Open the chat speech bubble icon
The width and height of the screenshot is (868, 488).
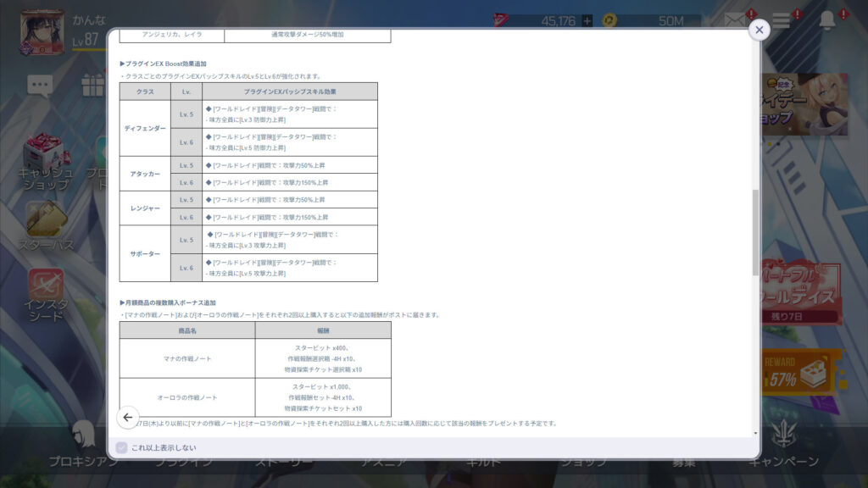coord(40,84)
